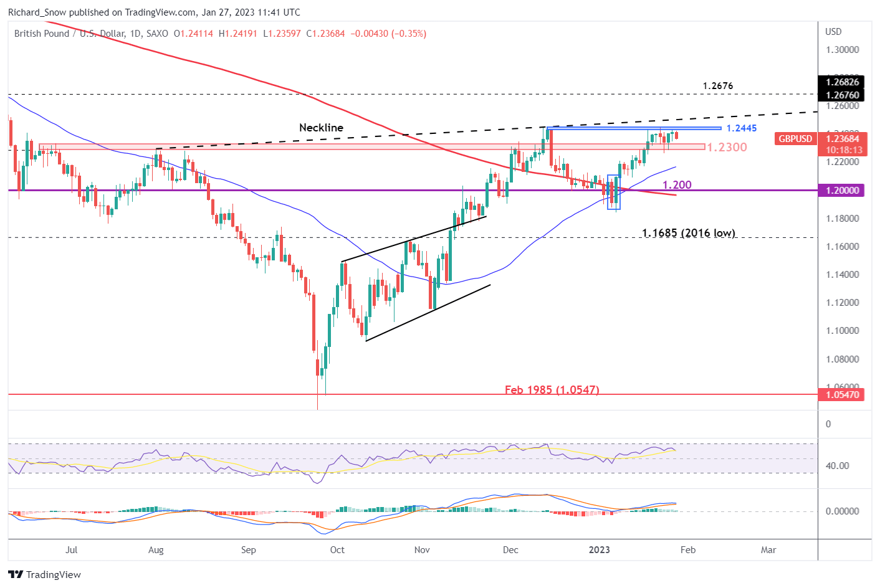Image resolution: width=880 pixels, height=588 pixels.
Task: Click the low price L1.23597 value
Action: (282, 34)
